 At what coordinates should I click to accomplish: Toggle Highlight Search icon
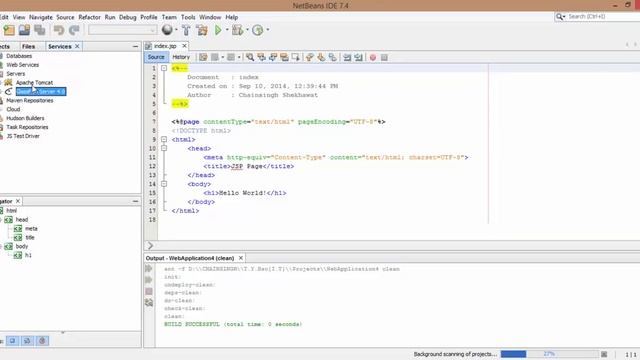click(x=284, y=58)
